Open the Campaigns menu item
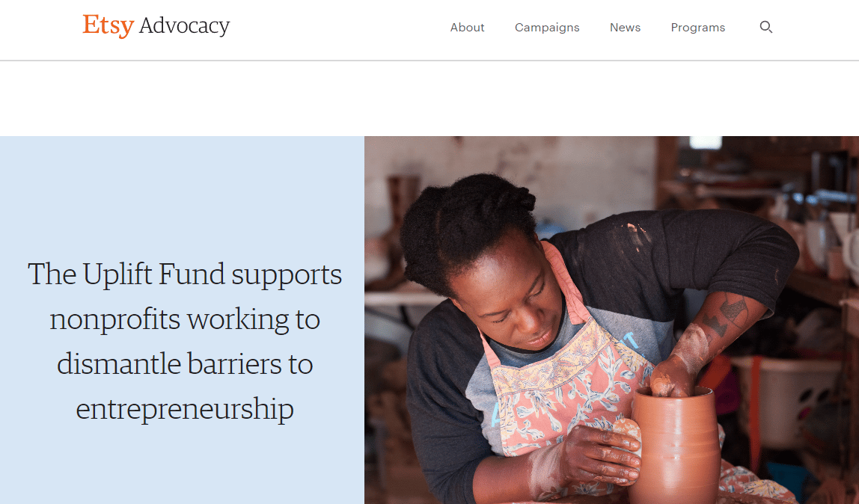The image size is (859, 504). (x=547, y=28)
